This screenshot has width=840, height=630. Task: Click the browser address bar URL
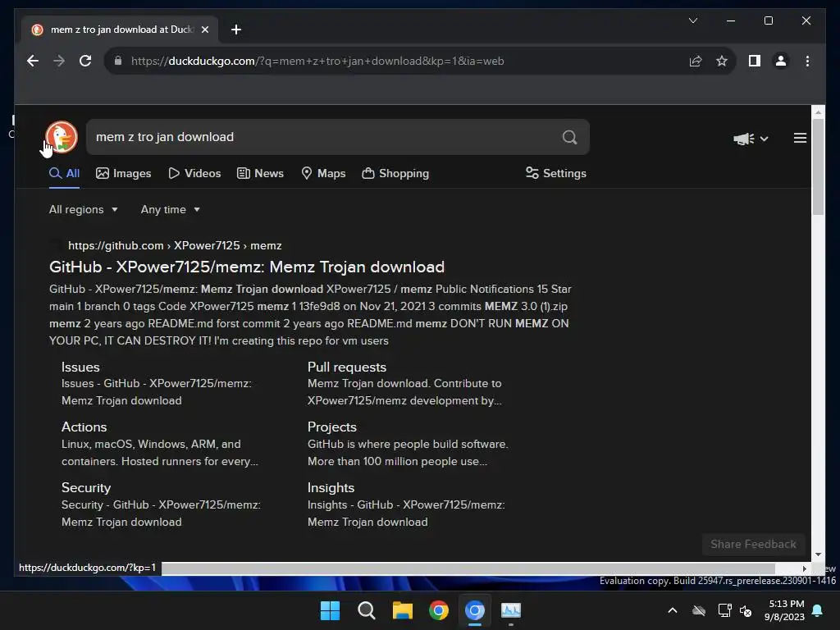pos(317,61)
